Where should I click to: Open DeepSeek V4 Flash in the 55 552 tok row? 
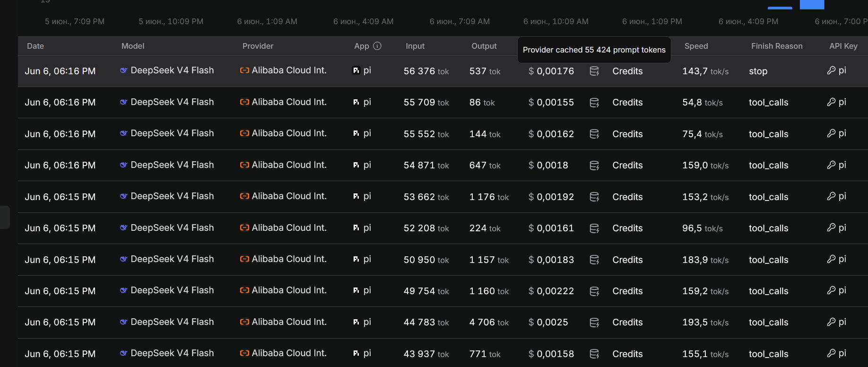pyautogui.click(x=172, y=133)
